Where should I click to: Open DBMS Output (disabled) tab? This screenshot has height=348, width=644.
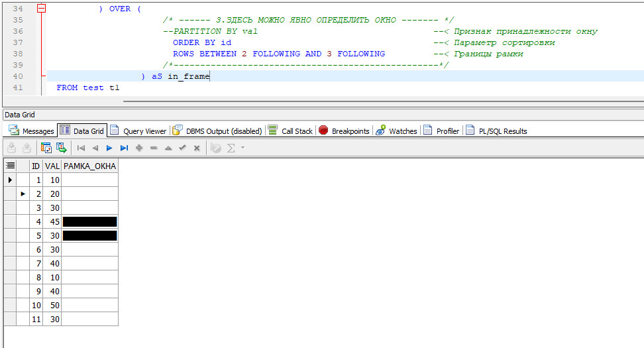tap(217, 131)
